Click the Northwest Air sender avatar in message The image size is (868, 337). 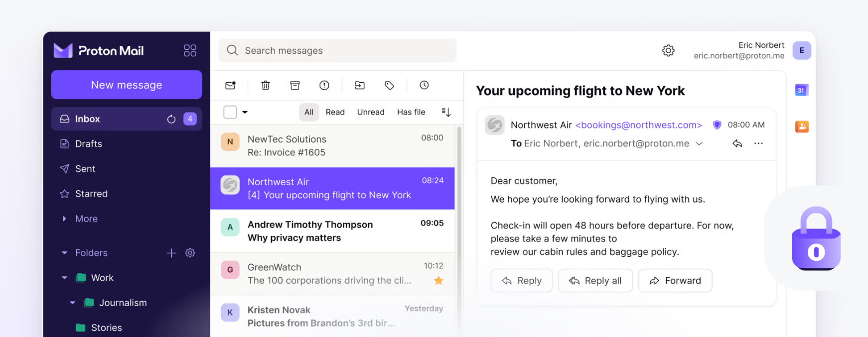495,125
